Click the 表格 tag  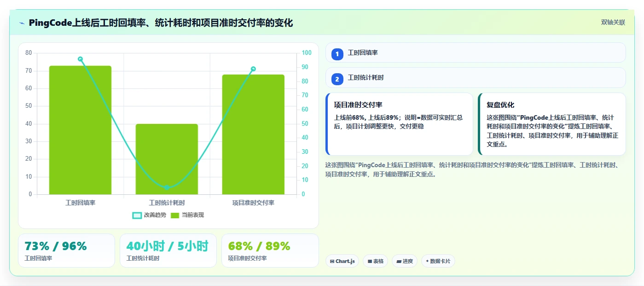(375, 261)
